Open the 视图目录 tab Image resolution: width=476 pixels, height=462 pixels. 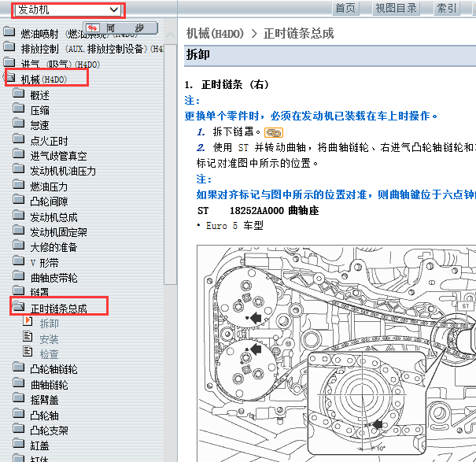397,8
